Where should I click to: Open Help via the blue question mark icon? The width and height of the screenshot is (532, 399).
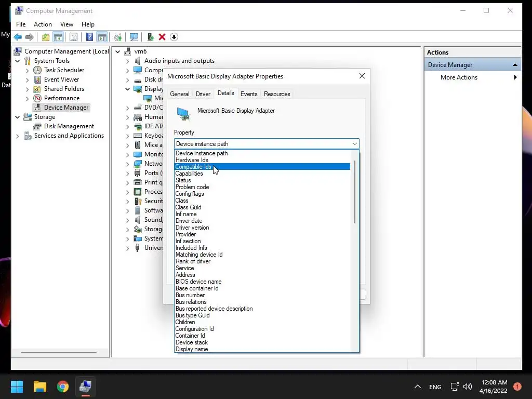(89, 37)
